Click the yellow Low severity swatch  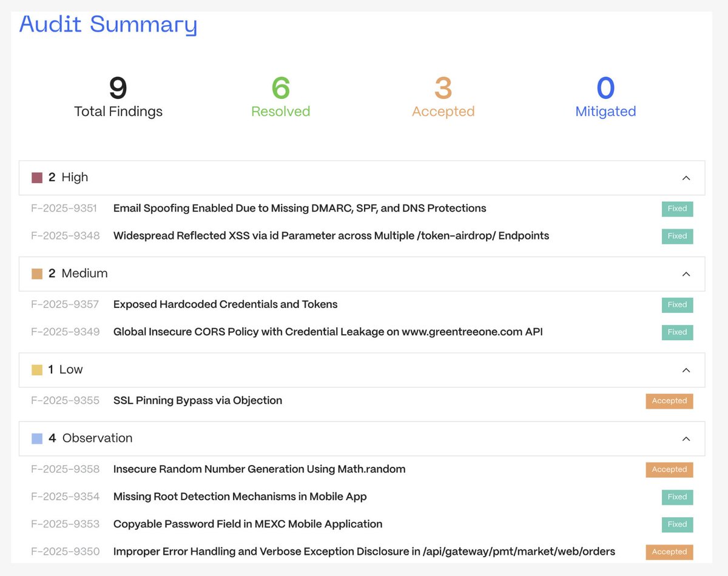(x=36, y=369)
